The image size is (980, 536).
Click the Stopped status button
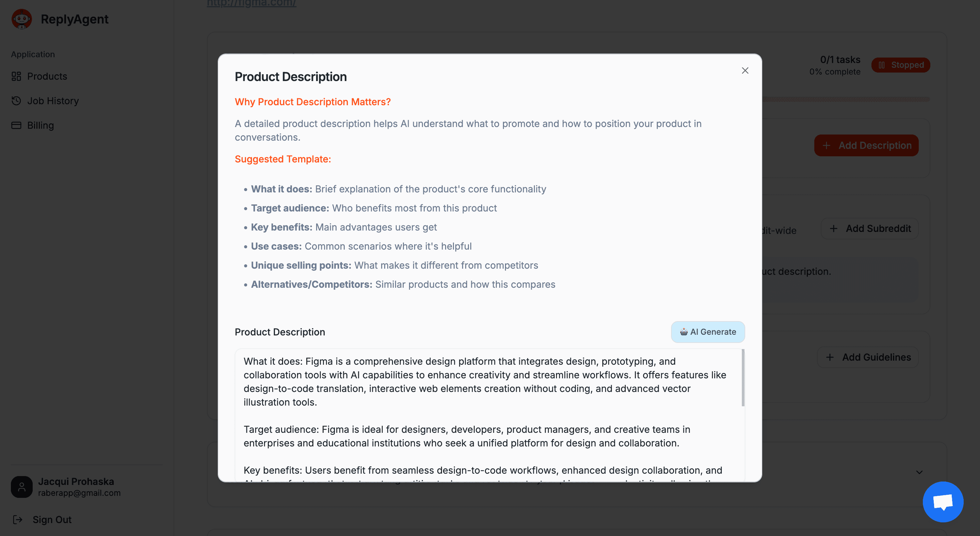pyautogui.click(x=901, y=65)
